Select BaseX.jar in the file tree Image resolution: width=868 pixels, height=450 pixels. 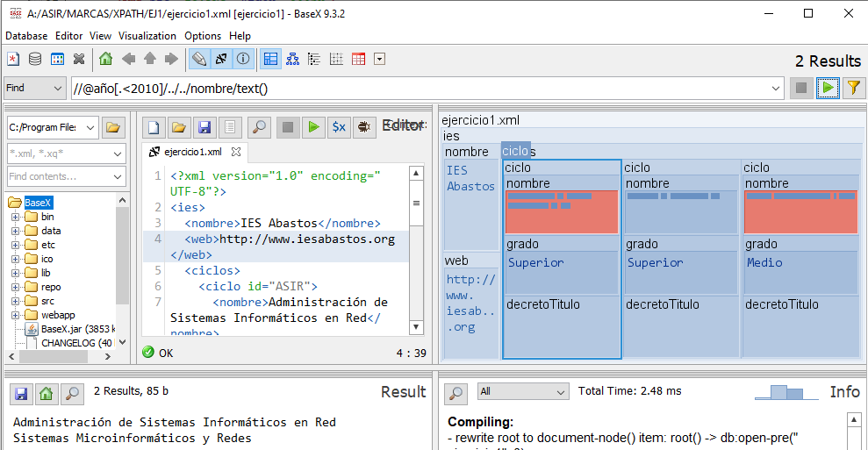click(x=77, y=329)
